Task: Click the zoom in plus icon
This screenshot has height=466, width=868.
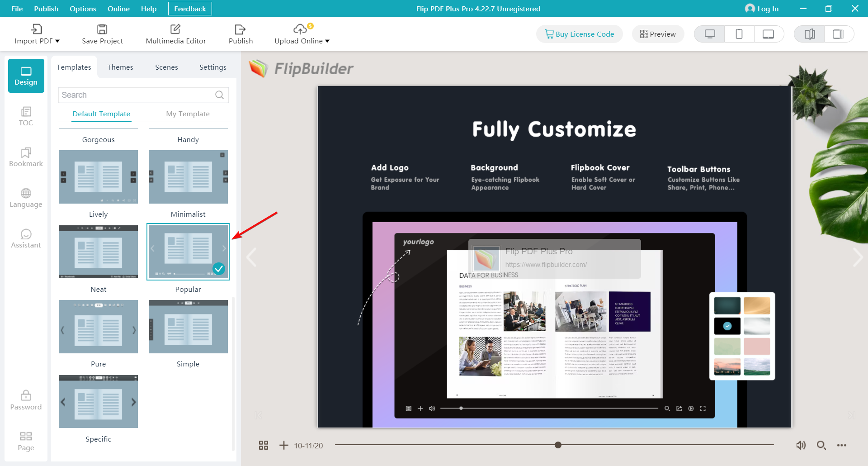Action: (283, 445)
